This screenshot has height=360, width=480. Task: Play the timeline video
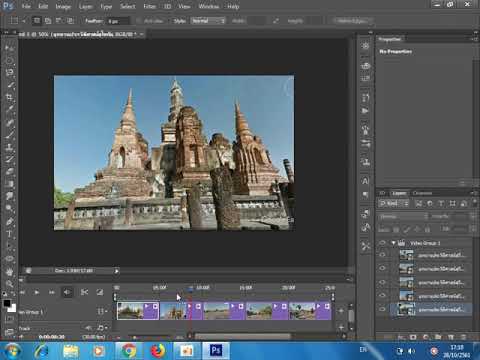(x=37, y=292)
